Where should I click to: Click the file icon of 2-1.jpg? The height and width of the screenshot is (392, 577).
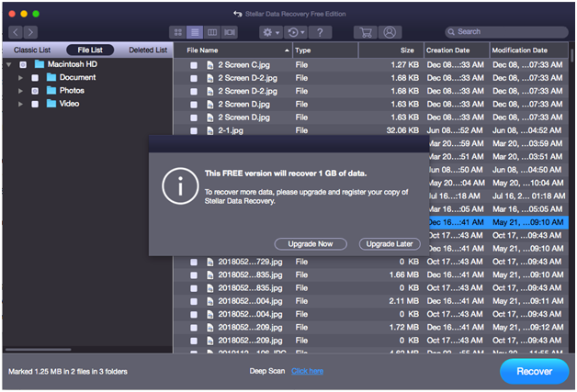[x=210, y=130]
